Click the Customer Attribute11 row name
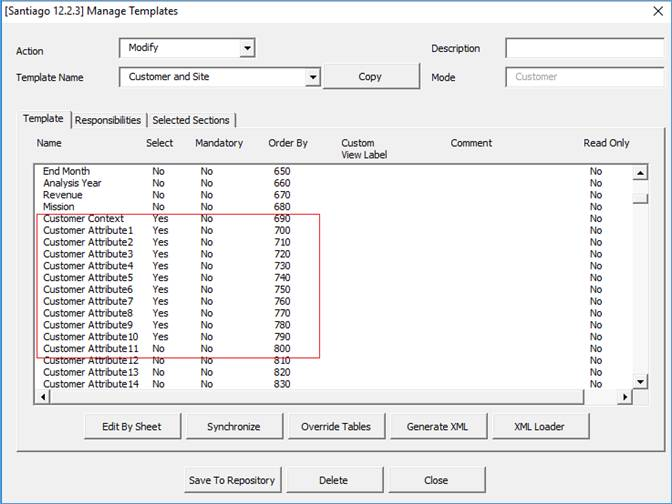 (91, 349)
